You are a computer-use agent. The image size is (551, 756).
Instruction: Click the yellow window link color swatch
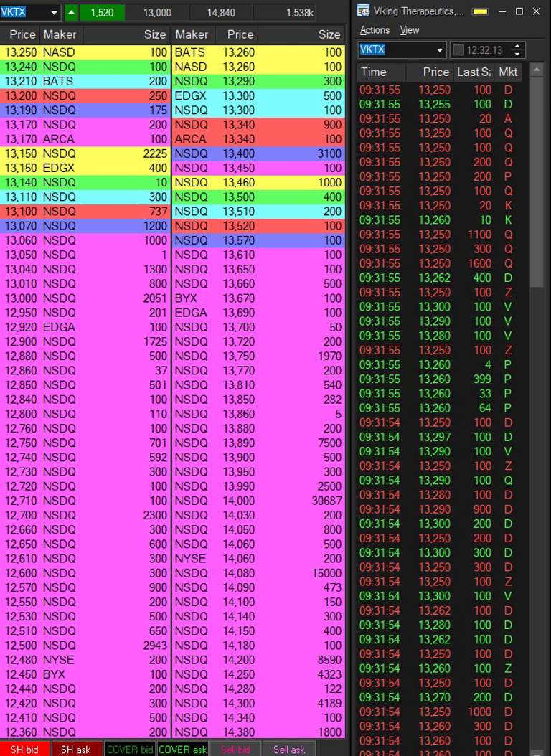(x=480, y=11)
